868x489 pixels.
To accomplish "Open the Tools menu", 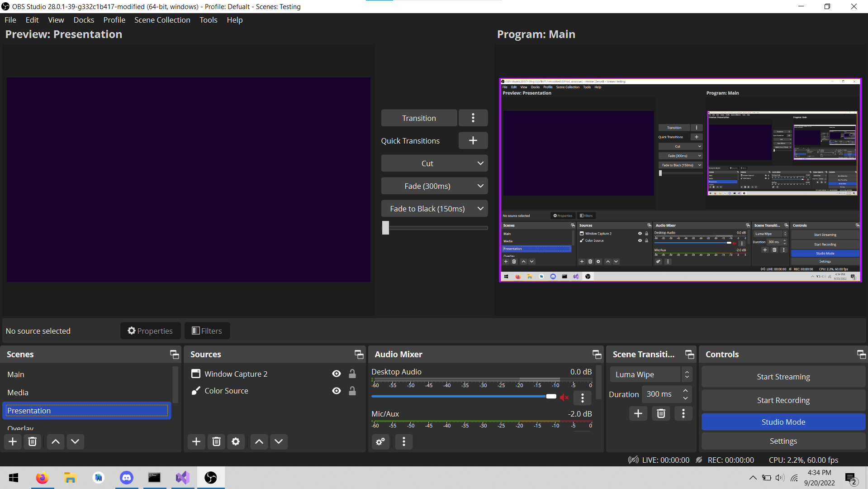I will pos(209,20).
